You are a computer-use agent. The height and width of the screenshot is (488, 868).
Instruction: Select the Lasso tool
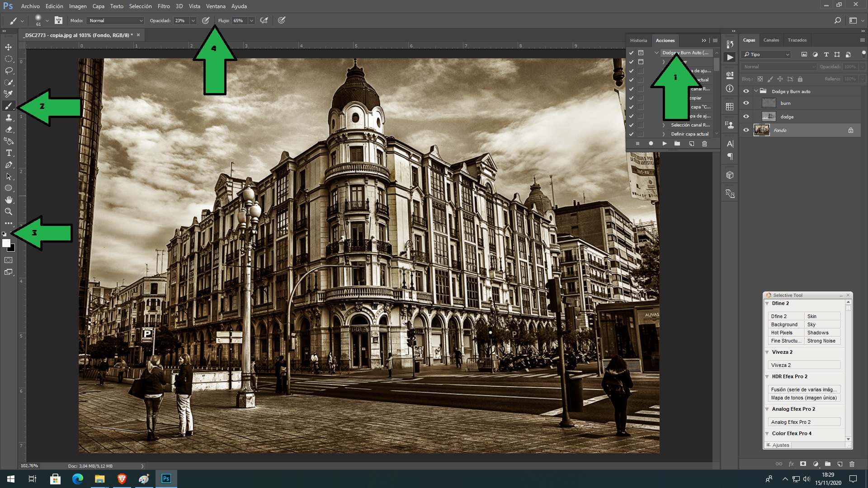pos(9,70)
